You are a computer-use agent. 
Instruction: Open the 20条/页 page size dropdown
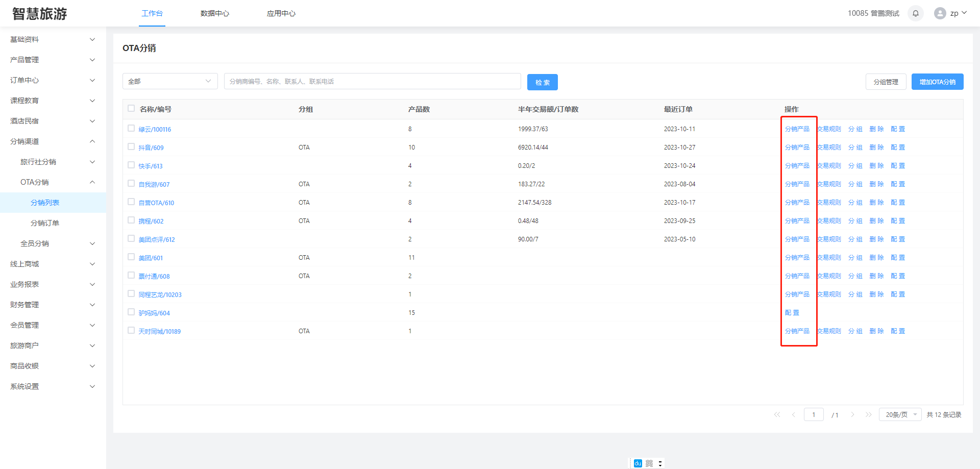(x=900, y=414)
